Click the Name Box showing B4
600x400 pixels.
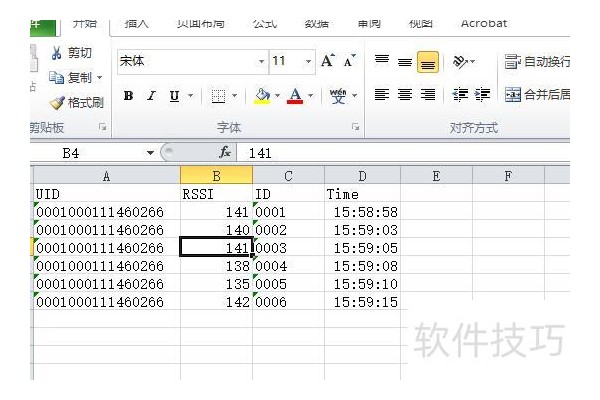[88, 153]
